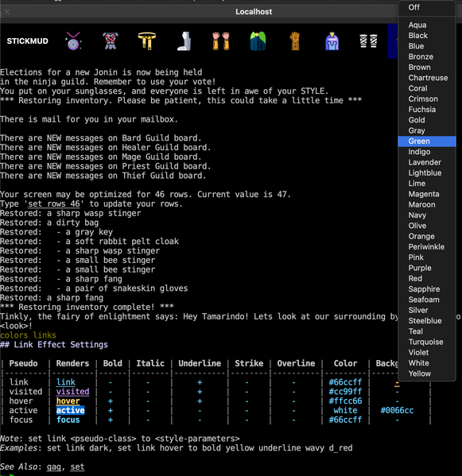Select Magenta in the dropdown list
Viewport: 462px width, 476px height.
click(427, 194)
